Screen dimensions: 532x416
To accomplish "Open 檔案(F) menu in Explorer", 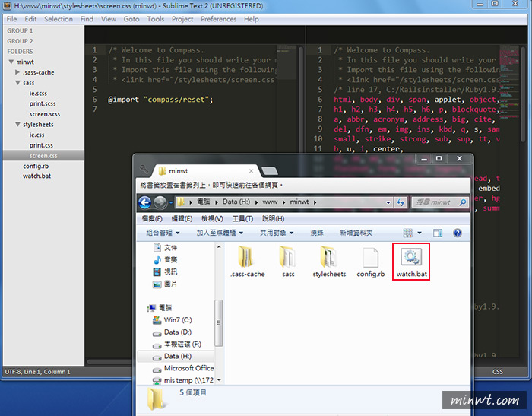I will pyautogui.click(x=152, y=219).
